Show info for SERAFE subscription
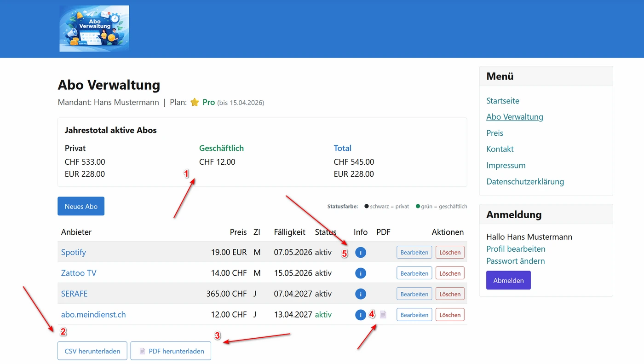644x364 pixels. (x=361, y=294)
